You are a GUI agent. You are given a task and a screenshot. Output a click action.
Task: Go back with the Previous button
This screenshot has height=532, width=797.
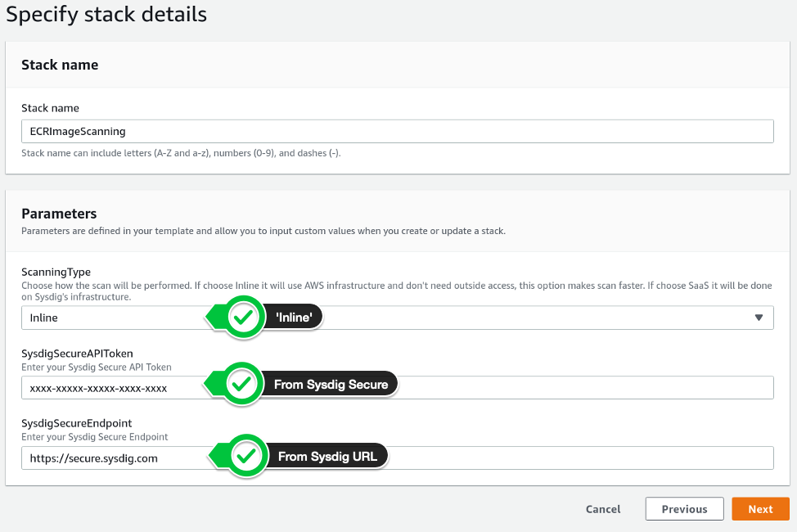684,508
